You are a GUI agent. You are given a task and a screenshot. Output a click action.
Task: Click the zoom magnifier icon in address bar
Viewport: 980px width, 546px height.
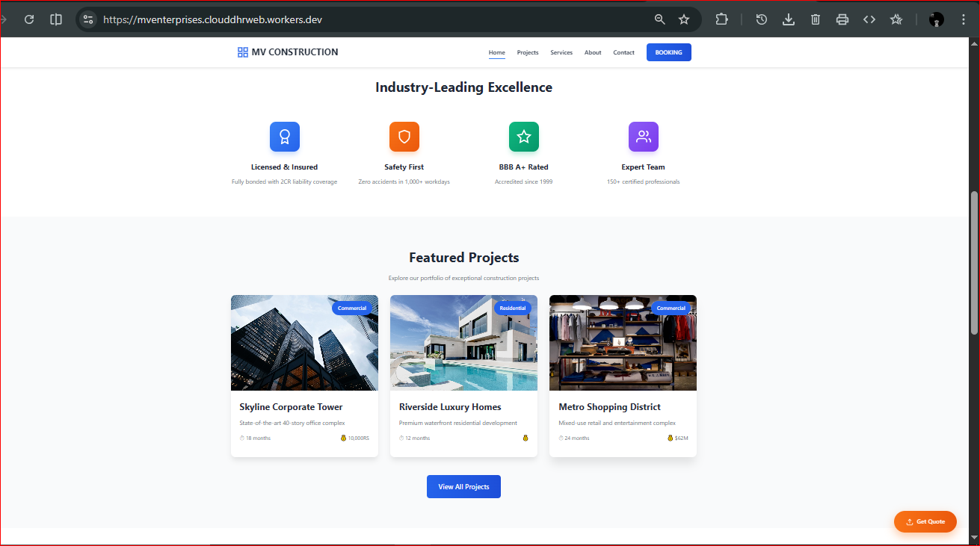(659, 19)
